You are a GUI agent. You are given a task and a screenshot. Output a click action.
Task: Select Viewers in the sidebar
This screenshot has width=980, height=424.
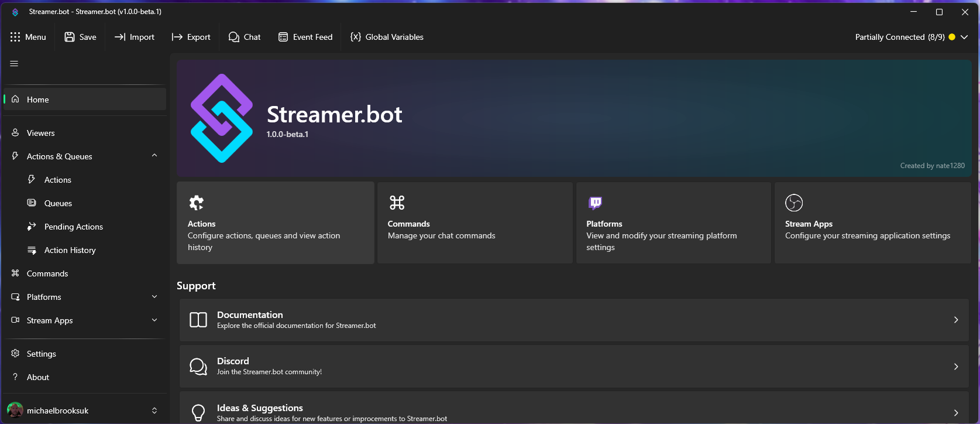[85, 133]
